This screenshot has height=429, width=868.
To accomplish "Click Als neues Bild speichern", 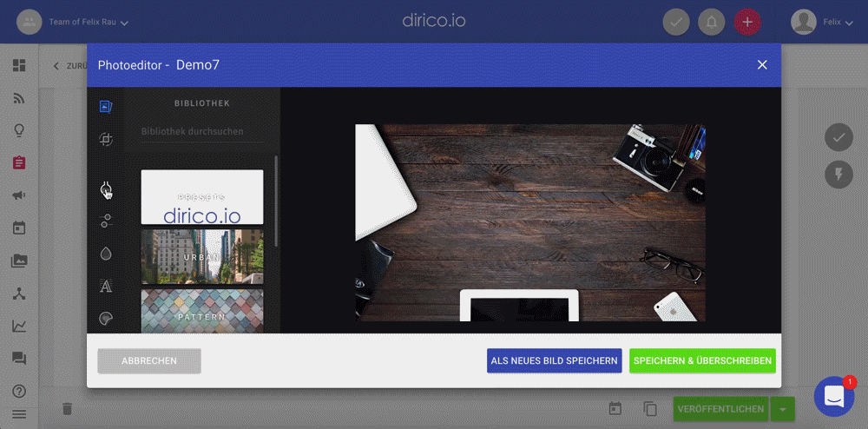I will click(554, 361).
